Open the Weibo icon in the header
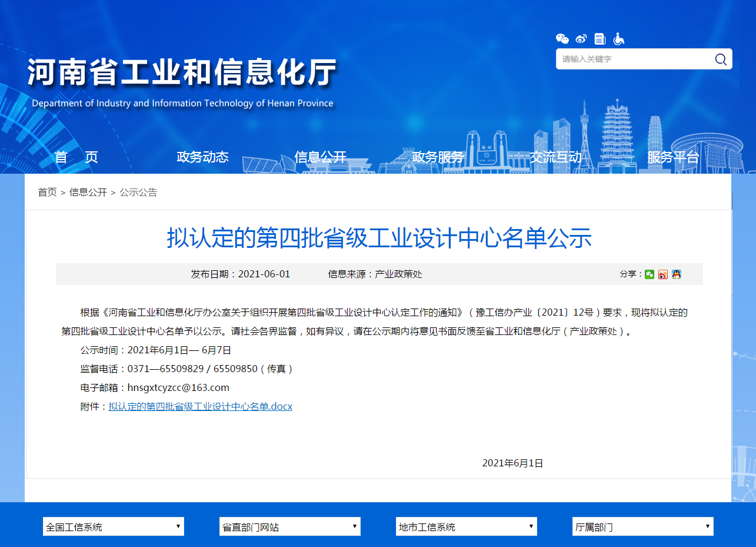 click(581, 39)
